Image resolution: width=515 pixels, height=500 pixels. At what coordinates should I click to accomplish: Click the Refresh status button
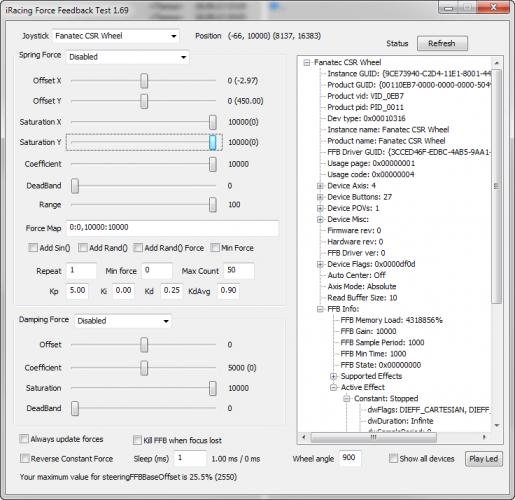coord(442,43)
